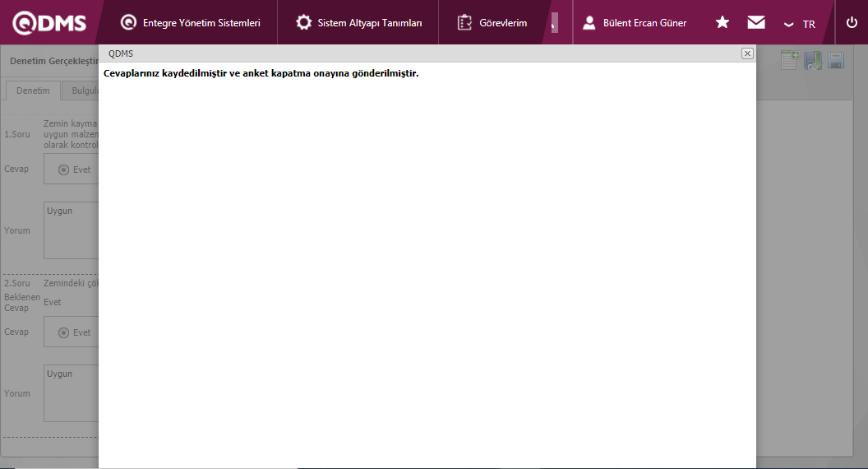Select the Evet radio button for question 2
The height and width of the screenshot is (469, 868).
point(63,332)
